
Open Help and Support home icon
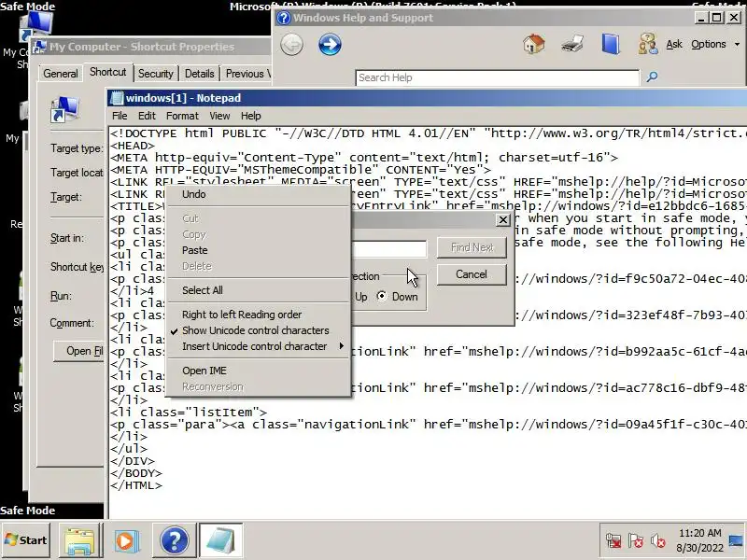click(533, 44)
